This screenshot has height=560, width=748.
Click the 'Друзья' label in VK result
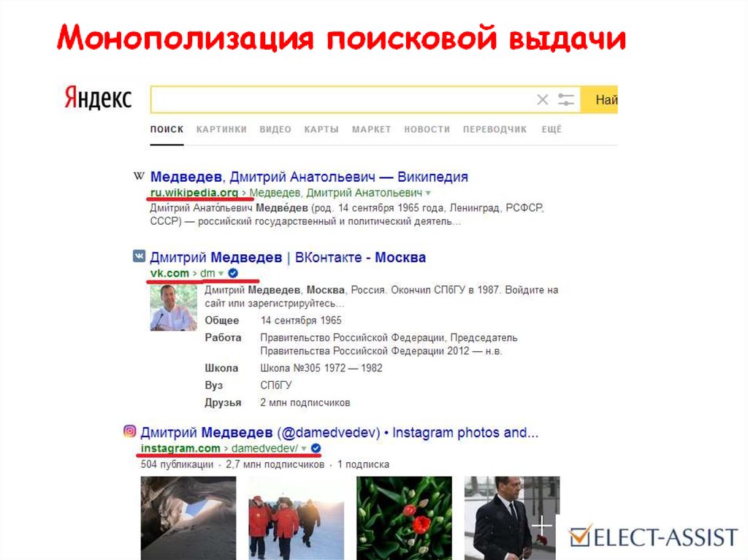(x=223, y=402)
